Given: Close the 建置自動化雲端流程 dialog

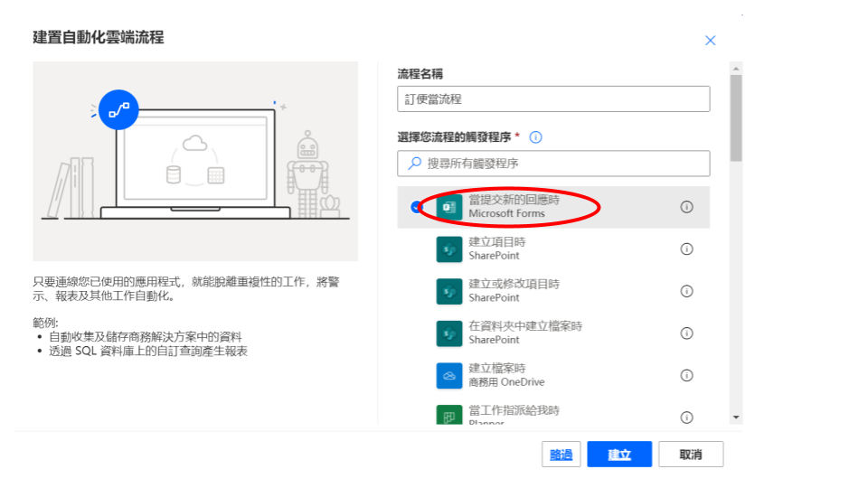Looking at the screenshot, I should coord(711,41).
